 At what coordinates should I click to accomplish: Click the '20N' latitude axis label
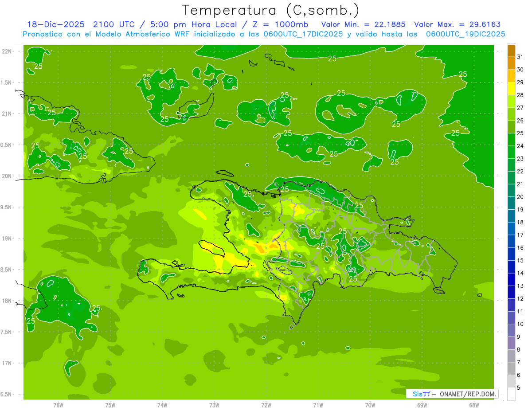click(x=7, y=176)
